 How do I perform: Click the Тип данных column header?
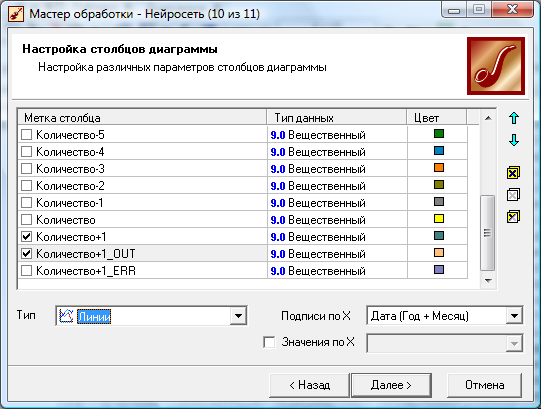[x=337, y=118]
